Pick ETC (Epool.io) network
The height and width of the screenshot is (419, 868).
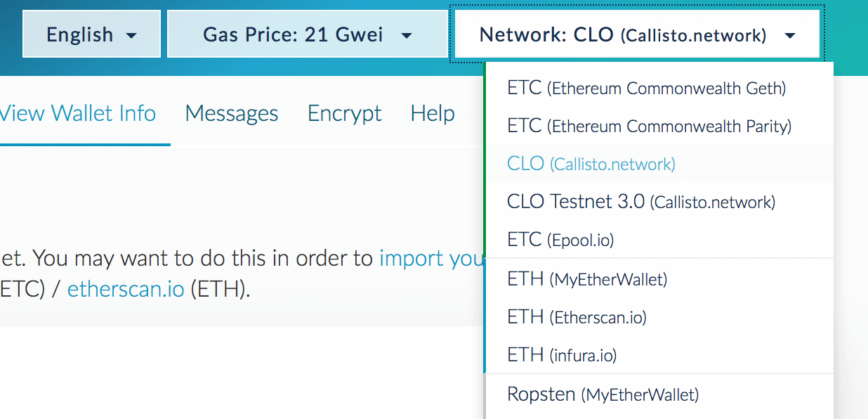point(560,240)
